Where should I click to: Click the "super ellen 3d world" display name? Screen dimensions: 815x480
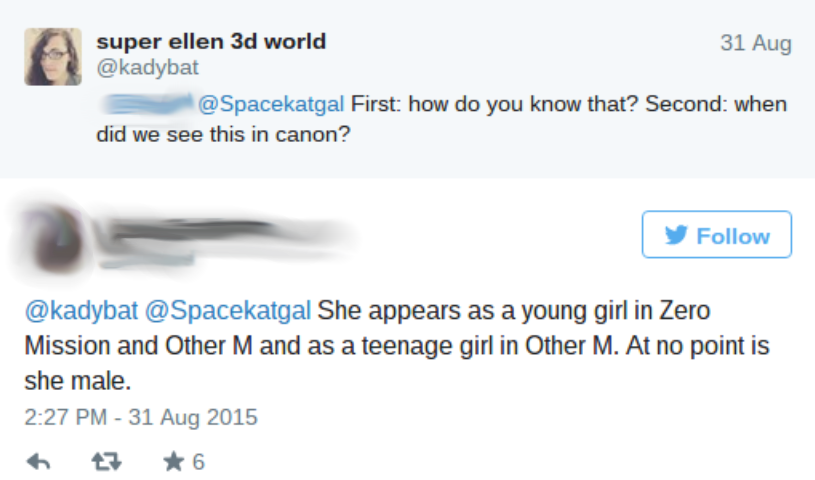pos(211,42)
